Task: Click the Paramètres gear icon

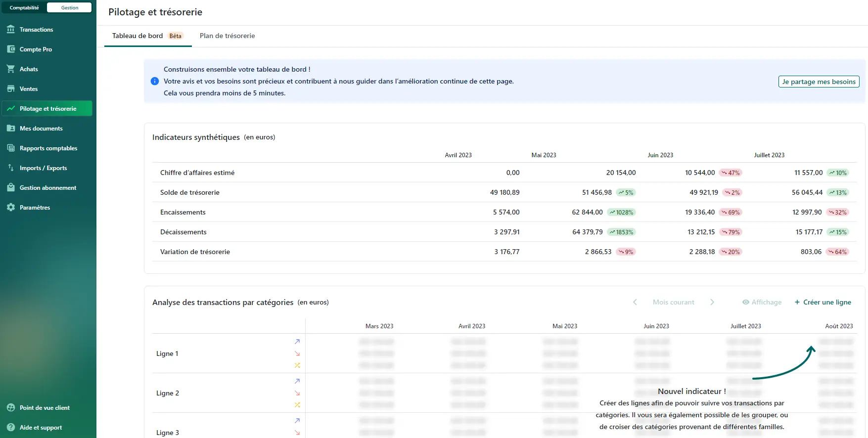Action: click(x=11, y=208)
